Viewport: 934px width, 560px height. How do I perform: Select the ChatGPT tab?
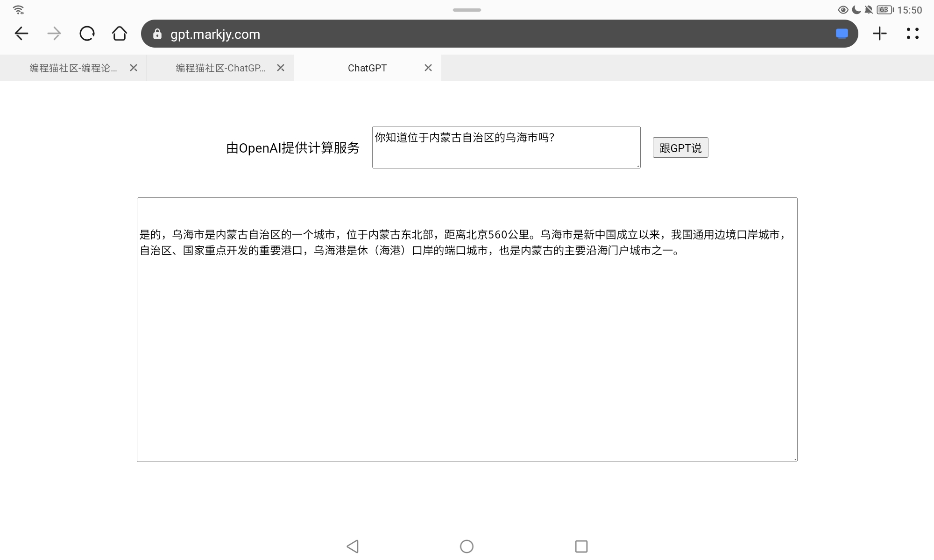pos(367,68)
